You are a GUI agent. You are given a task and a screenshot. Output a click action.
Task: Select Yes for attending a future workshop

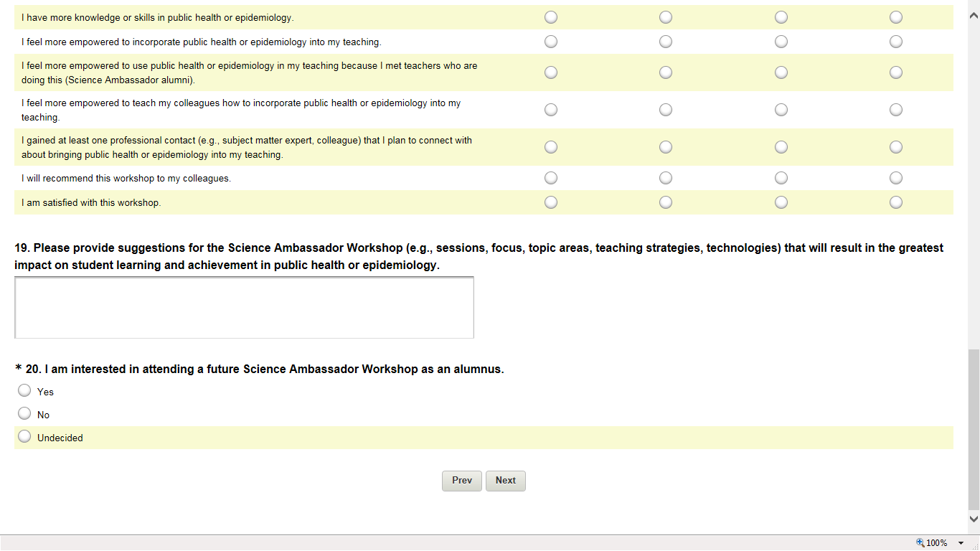24,391
